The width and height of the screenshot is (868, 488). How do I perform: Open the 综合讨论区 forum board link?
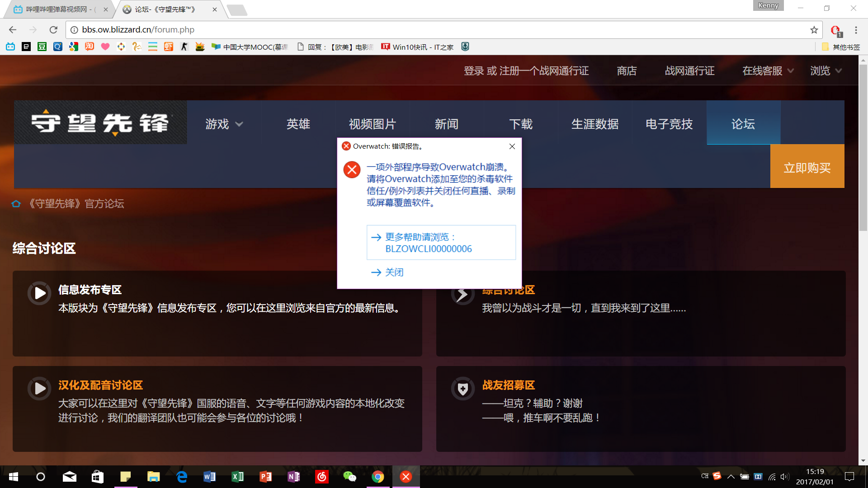tap(509, 291)
